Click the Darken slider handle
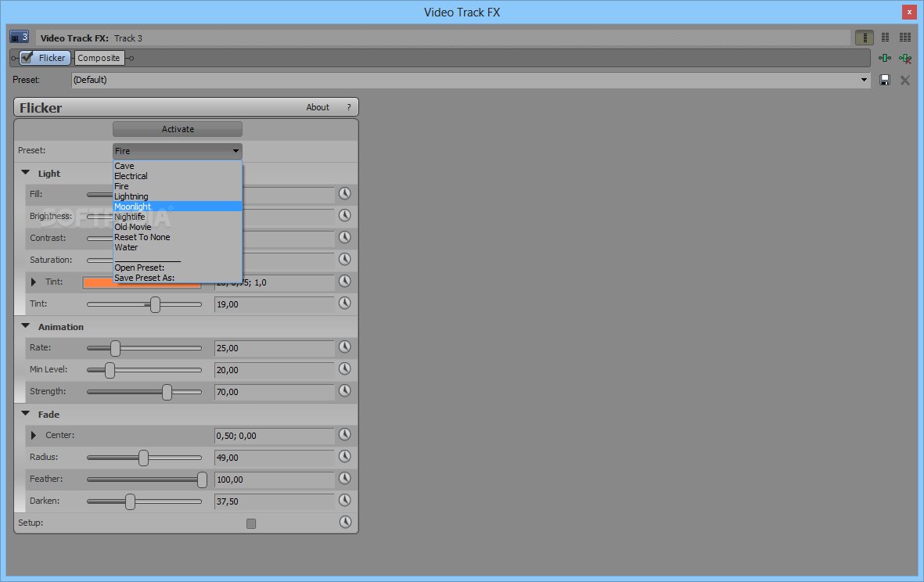 [130, 501]
